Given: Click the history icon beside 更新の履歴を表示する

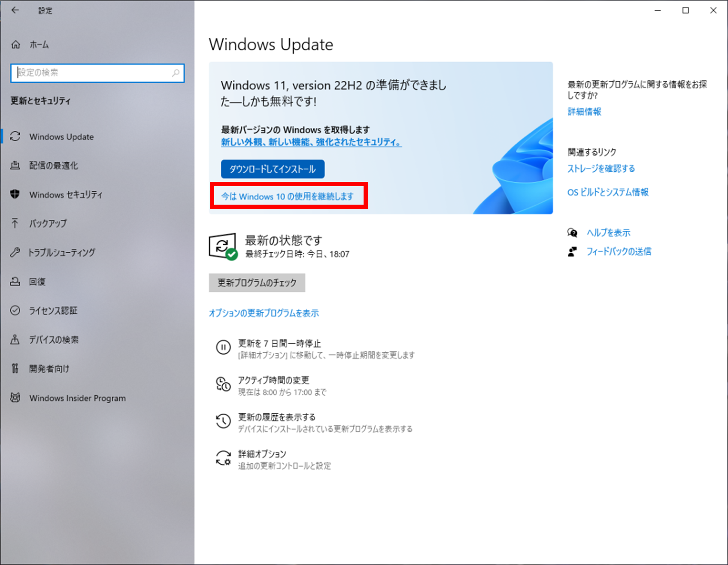Looking at the screenshot, I should click(223, 421).
